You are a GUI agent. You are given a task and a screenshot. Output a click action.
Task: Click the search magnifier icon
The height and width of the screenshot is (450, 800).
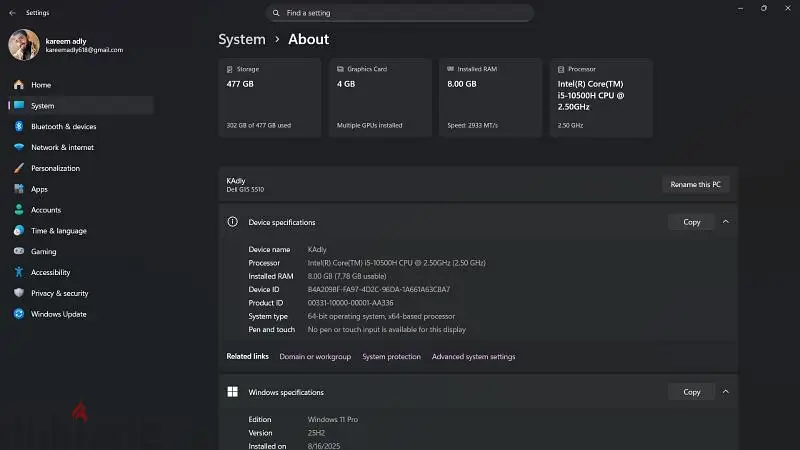[x=276, y=13]
